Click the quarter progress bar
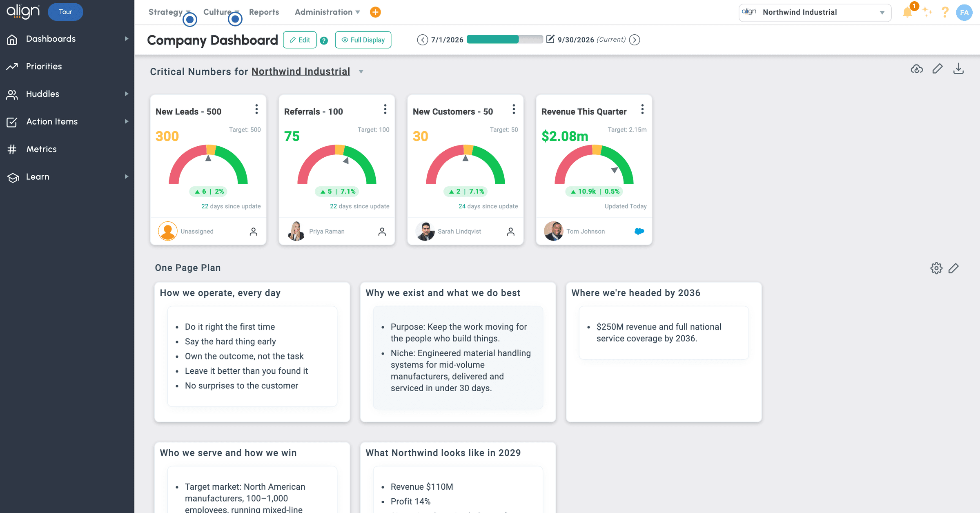980x513 pixels. 504,39
